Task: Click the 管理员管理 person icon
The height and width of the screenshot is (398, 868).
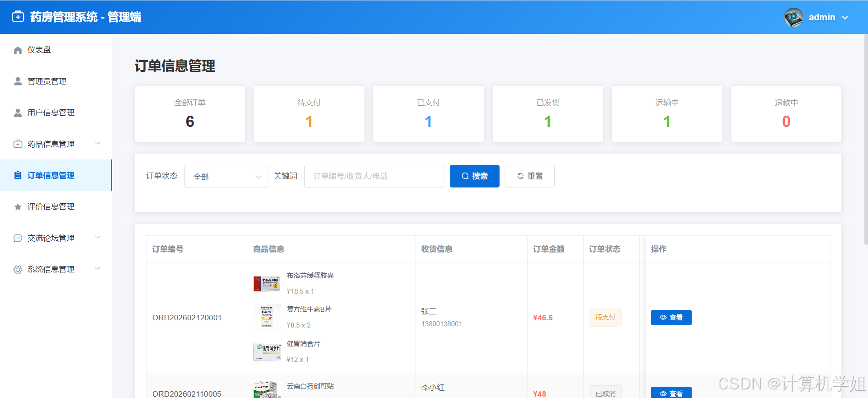Action: click(x=18, y=81)
